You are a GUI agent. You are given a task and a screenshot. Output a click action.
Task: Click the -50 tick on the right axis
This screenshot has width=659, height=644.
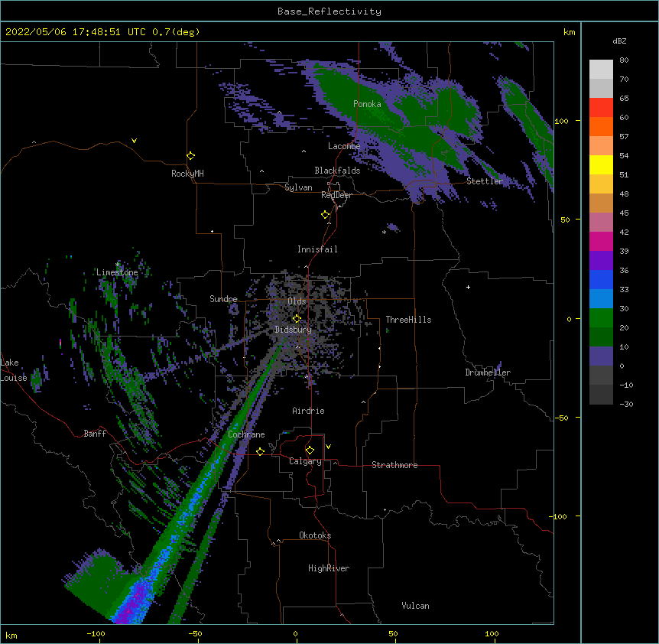coord(561,418)
